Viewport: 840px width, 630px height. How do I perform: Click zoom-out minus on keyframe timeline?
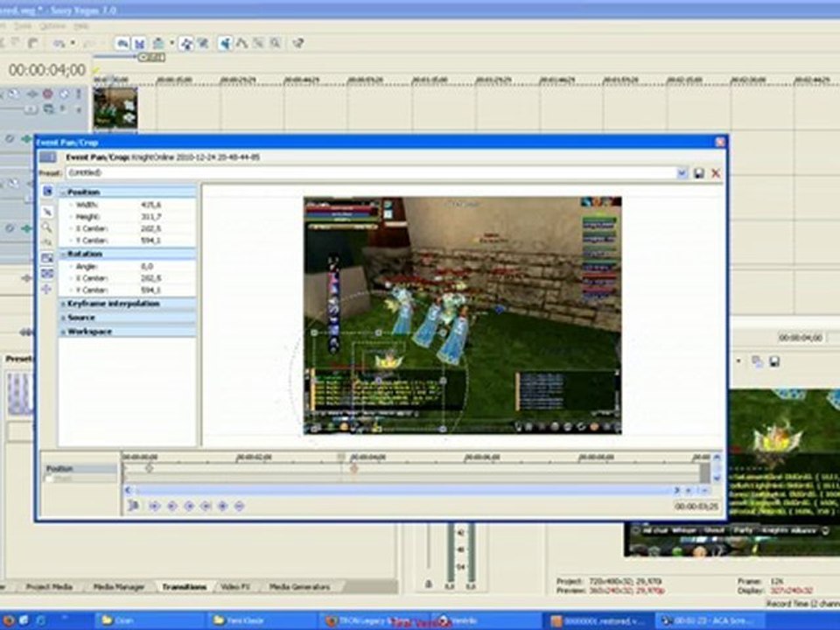point(704,490)
